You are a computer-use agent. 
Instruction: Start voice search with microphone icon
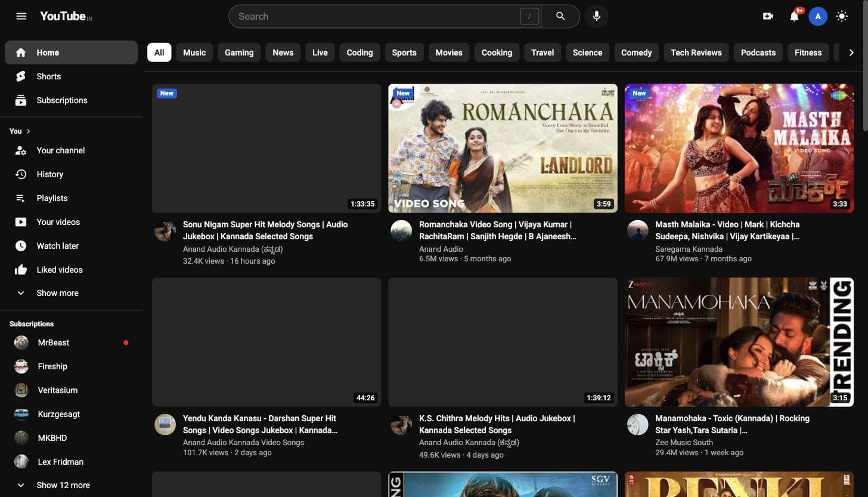[x=596, y=16]
